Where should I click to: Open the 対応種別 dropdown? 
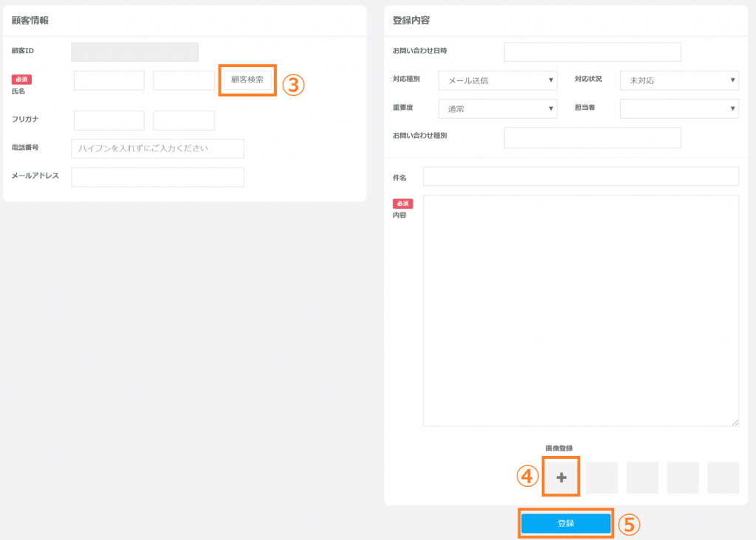(x=498, y=80)
